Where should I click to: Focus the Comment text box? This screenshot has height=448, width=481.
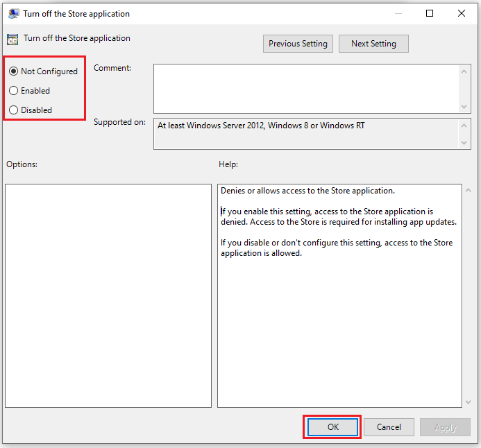(x=306, y=88)
